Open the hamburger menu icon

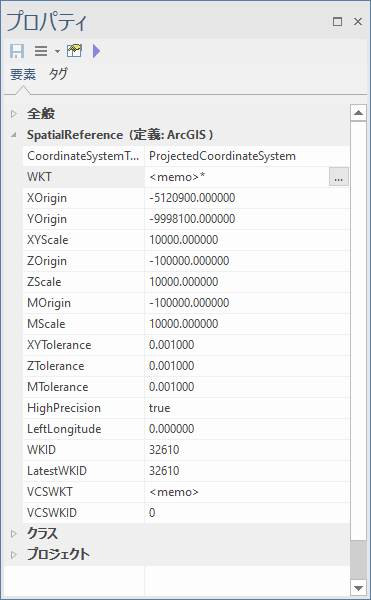point(41,51)
